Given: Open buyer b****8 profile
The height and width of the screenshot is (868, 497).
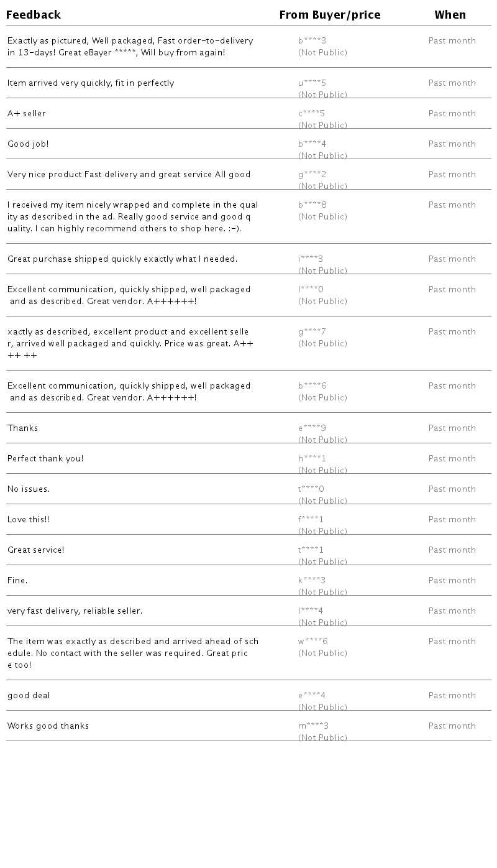Looking at the screenshot, I should pyautogui.click(x=312, y=205).
